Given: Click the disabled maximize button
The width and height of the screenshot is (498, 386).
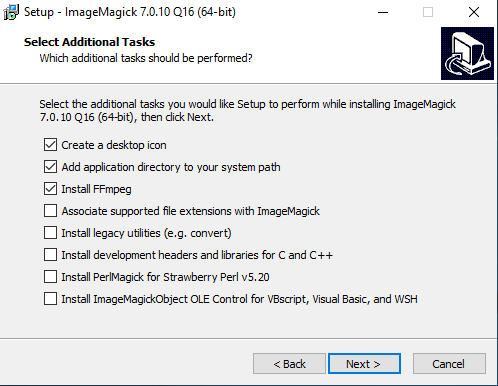Looking at the screenshot, I should 428,12.
